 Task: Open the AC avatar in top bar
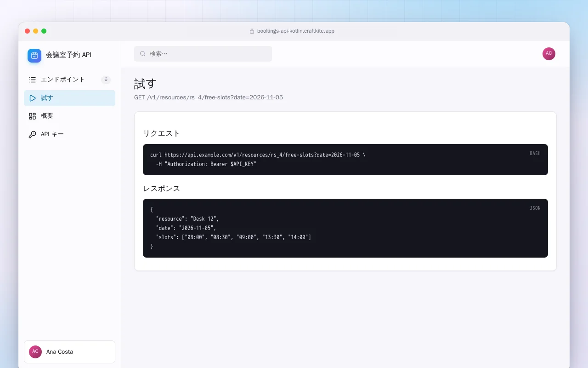tap(549, 54)
